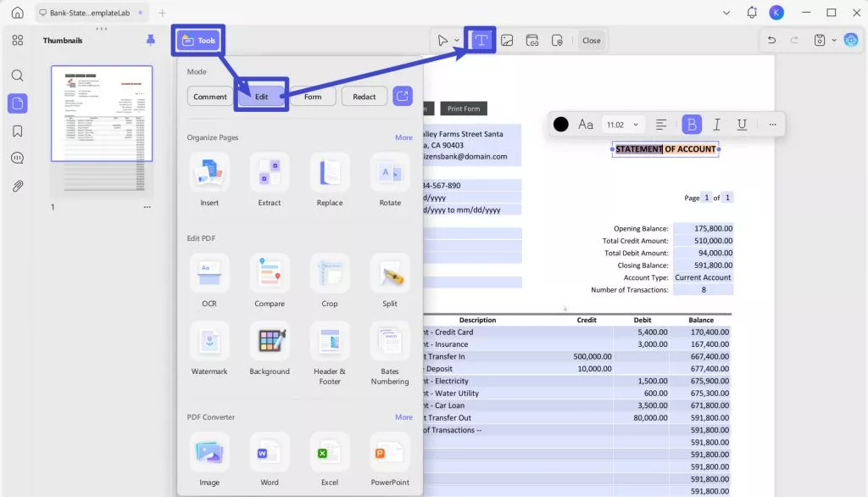This screenshot has height=497, width=868.
Task: Open the Bates Numbering tool
Action: pos(390,354)
